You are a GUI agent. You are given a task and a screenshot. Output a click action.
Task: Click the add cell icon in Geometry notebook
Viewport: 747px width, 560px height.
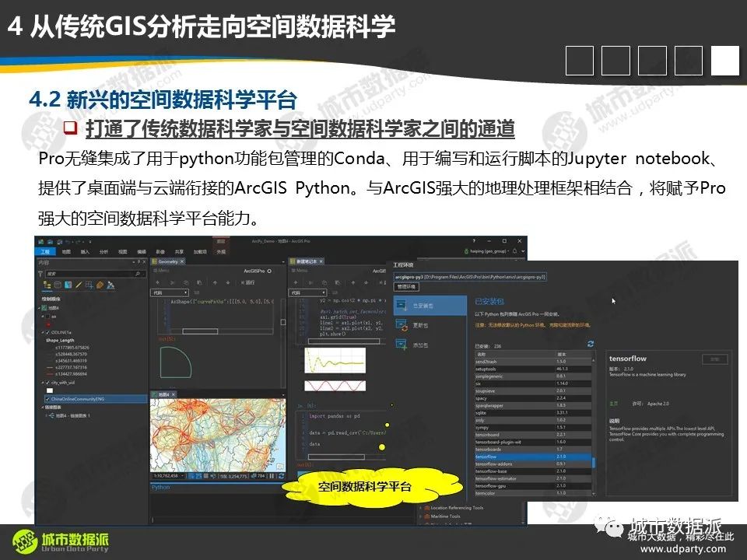point(158,283)
